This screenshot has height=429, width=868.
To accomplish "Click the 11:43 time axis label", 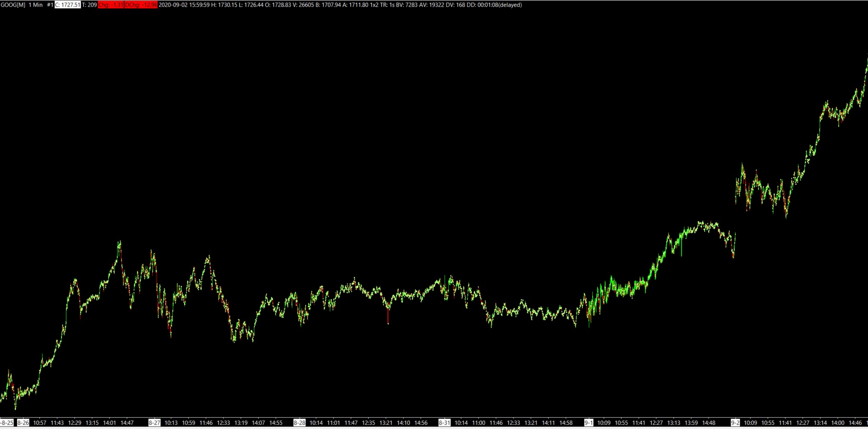I will pyautogui.click(x=57, y=423).
